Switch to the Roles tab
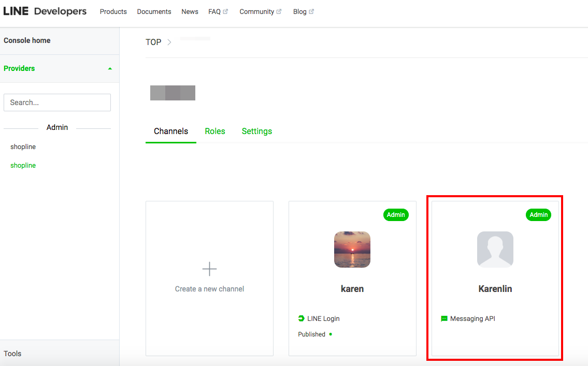The image size is (588, 366). coord(215,131)
